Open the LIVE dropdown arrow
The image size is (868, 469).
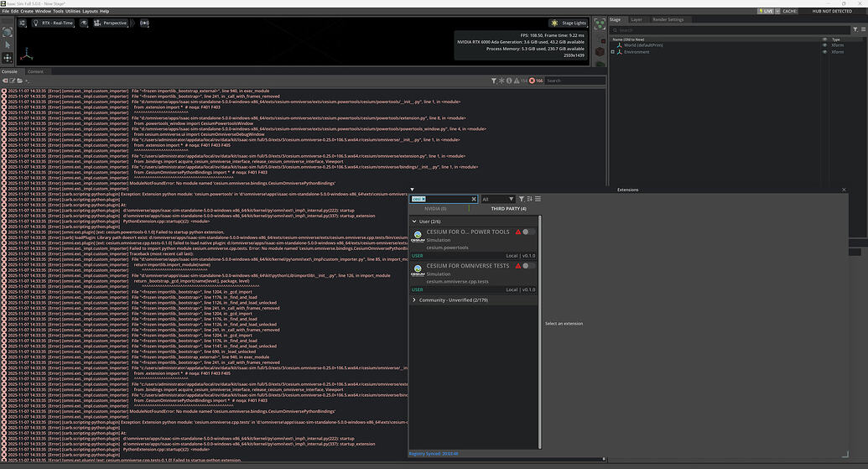point(777,11)
